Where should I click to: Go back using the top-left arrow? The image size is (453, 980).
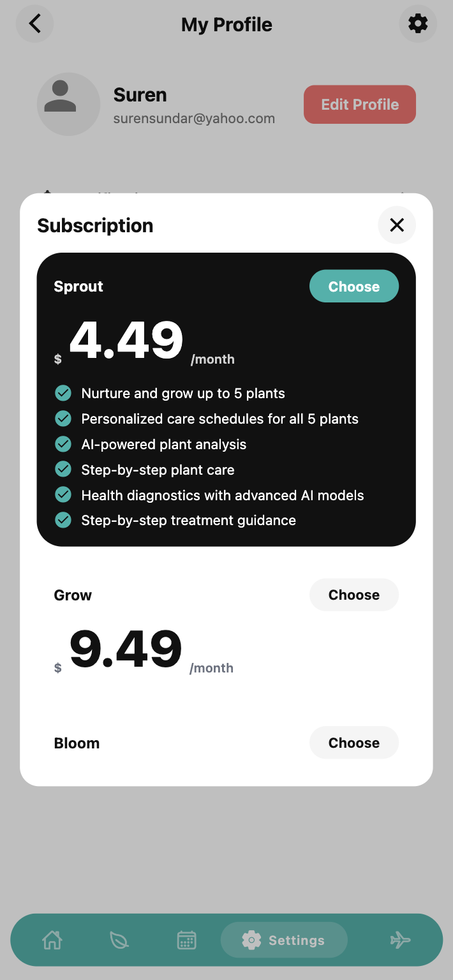(x=34, y=24)
